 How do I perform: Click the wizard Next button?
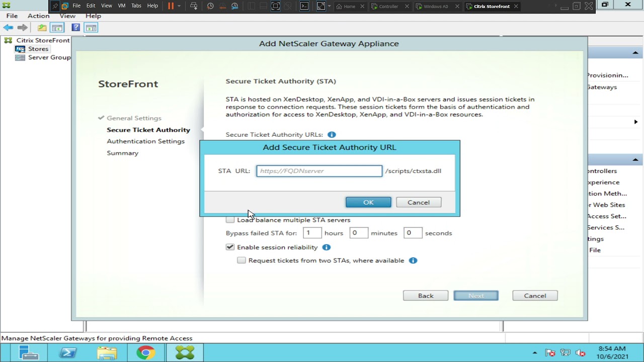476,296
